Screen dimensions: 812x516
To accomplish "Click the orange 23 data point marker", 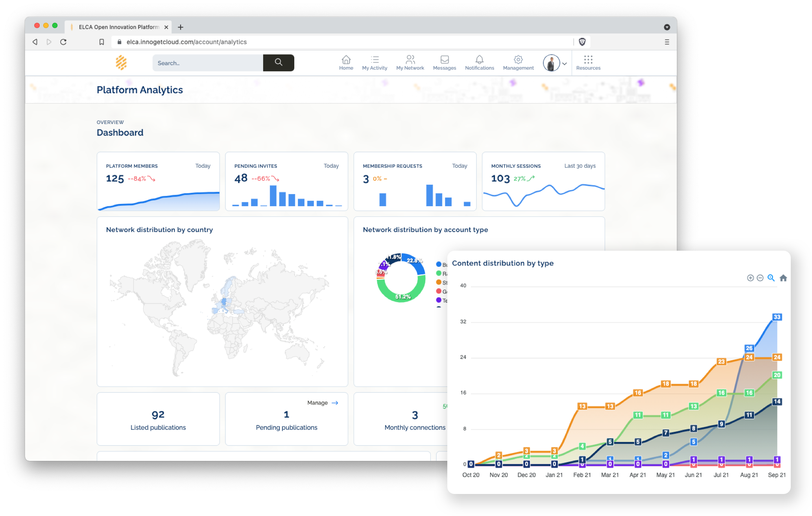I will [x=721, y=362].
